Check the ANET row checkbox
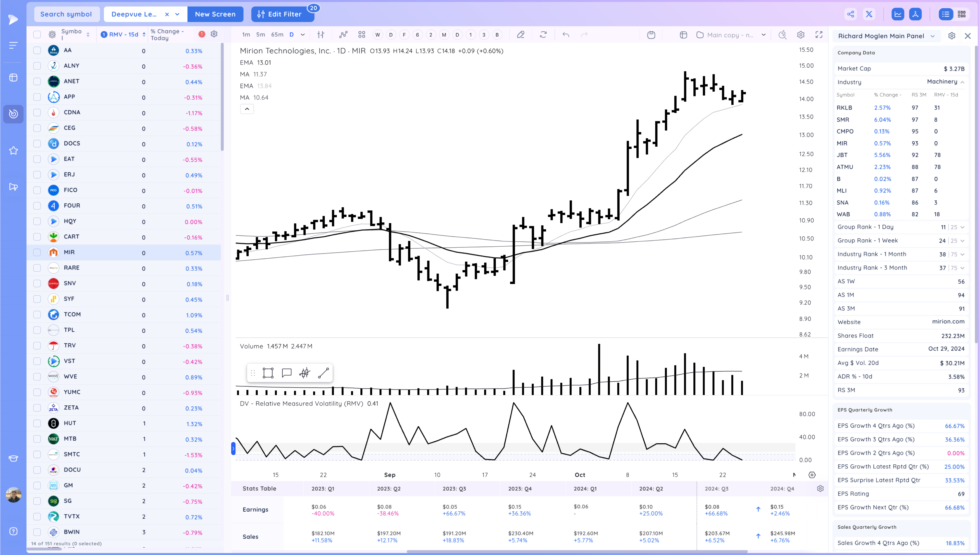The image size is (980, 555). pos(37,81)
